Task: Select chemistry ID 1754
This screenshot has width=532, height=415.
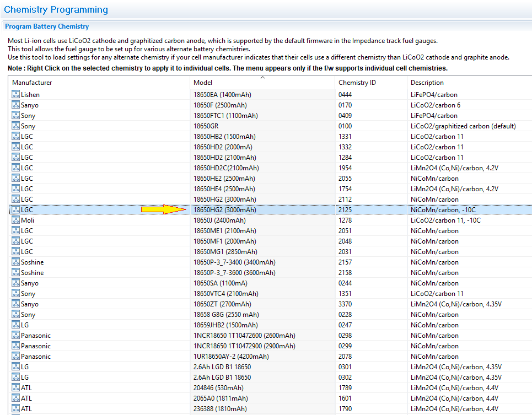Action: (x=345, y=189)
